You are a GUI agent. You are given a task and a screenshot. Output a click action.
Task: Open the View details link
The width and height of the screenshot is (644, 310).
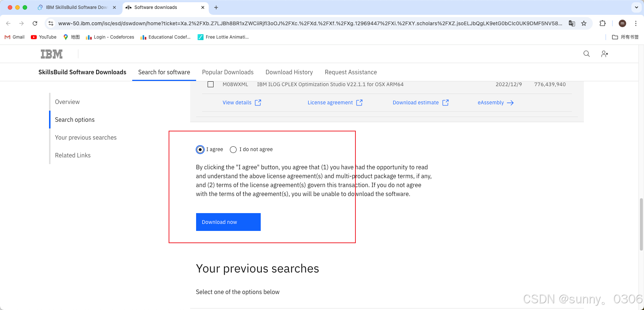click(237, 102)
